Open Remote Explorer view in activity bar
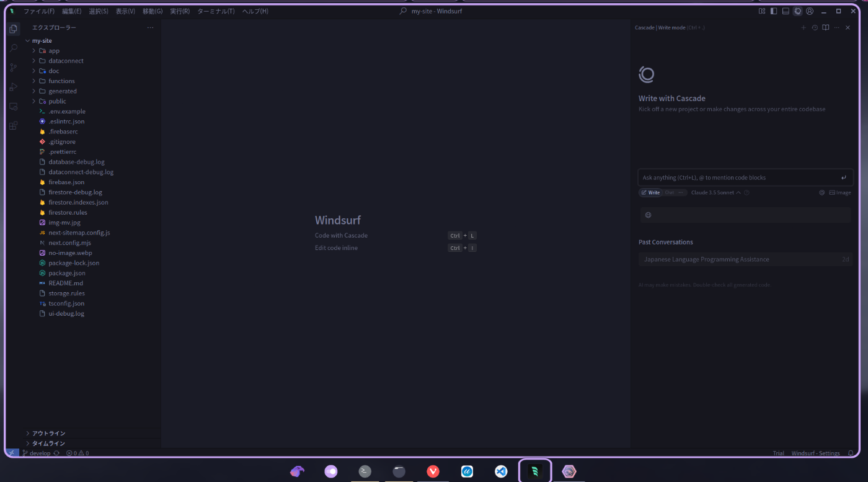 pyautogui.click(x=13, y=106)
